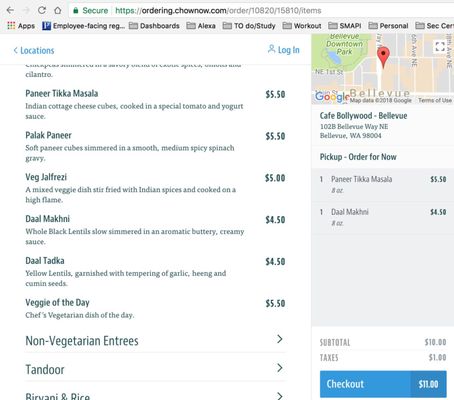Click the user icon beside Log In

tap(271, 49)
